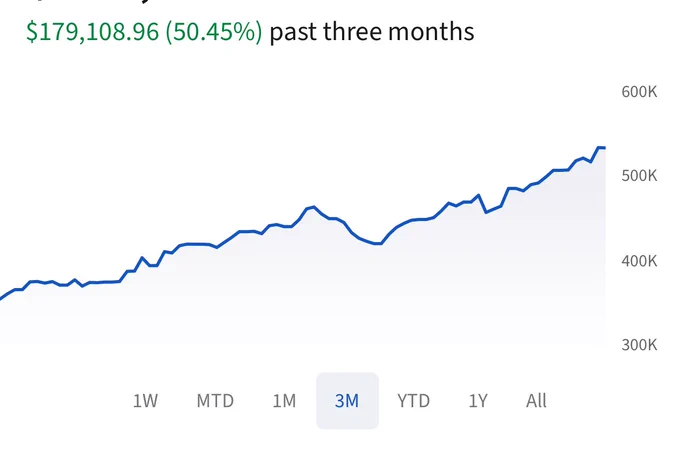Viewport: 680px width, 471px height.
Task: Switch to the MTD range
Action: coord(215,401)
